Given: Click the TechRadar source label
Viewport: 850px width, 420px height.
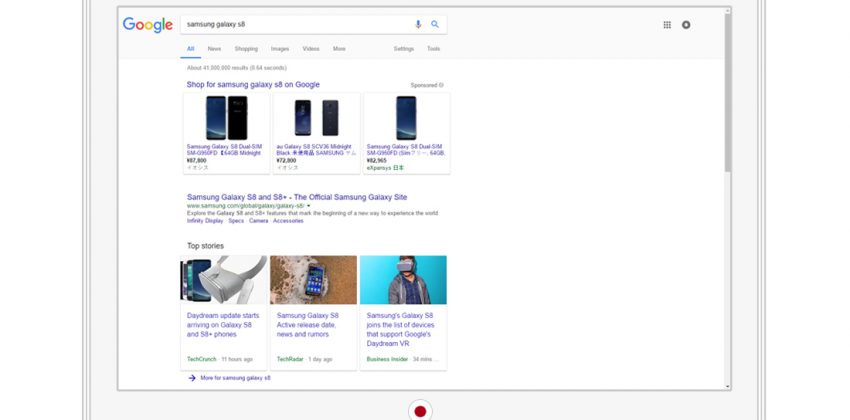Looking at the screenshot, I should tap(290, 359).
